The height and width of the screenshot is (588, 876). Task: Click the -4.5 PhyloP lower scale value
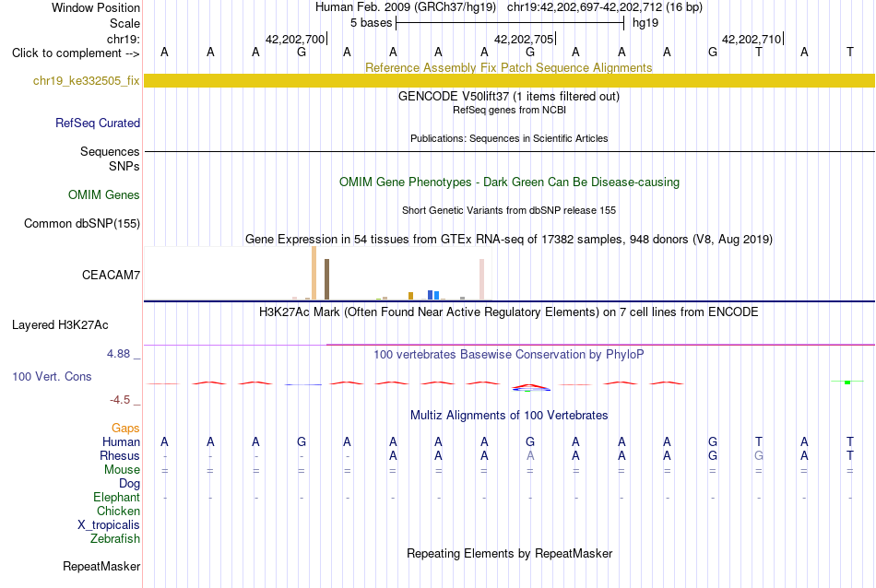click(x=120, y=400)
